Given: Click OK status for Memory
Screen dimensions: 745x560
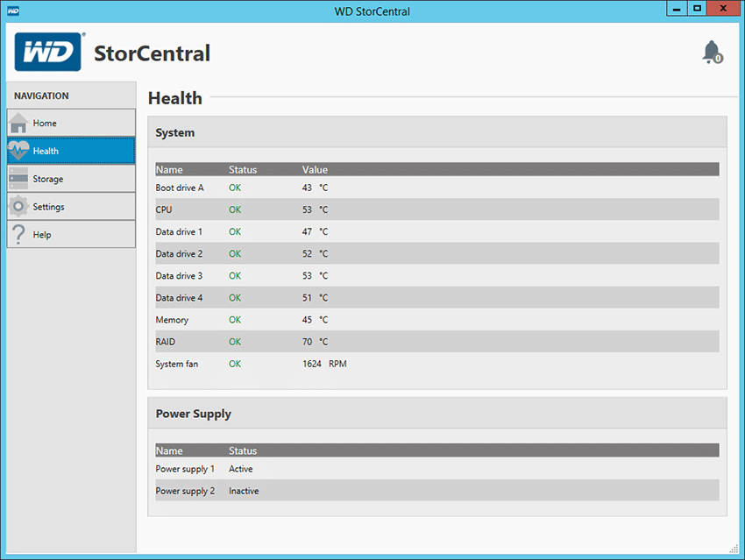Looking at the screenshot, I should coord(235,320).
